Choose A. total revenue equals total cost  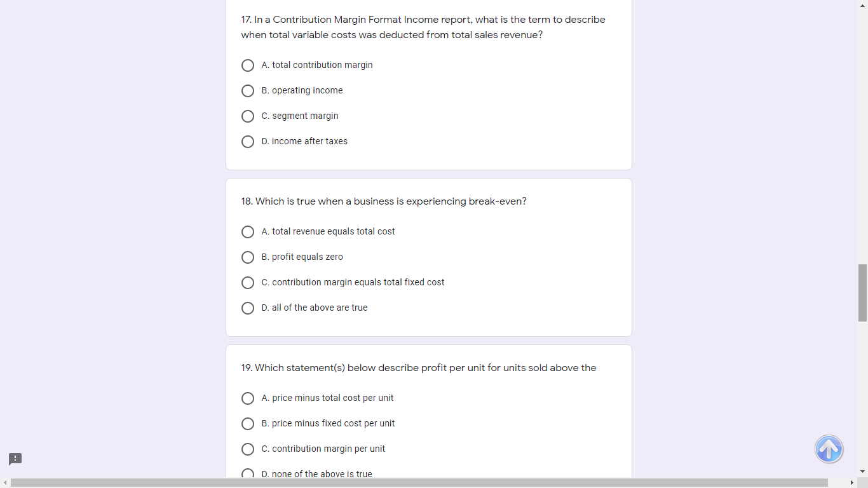[248, 231]
